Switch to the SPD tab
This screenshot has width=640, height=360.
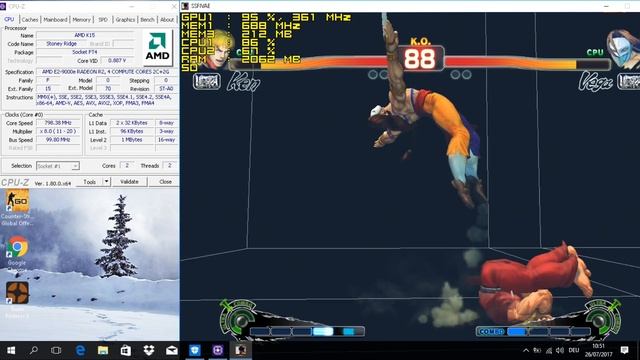103,19
